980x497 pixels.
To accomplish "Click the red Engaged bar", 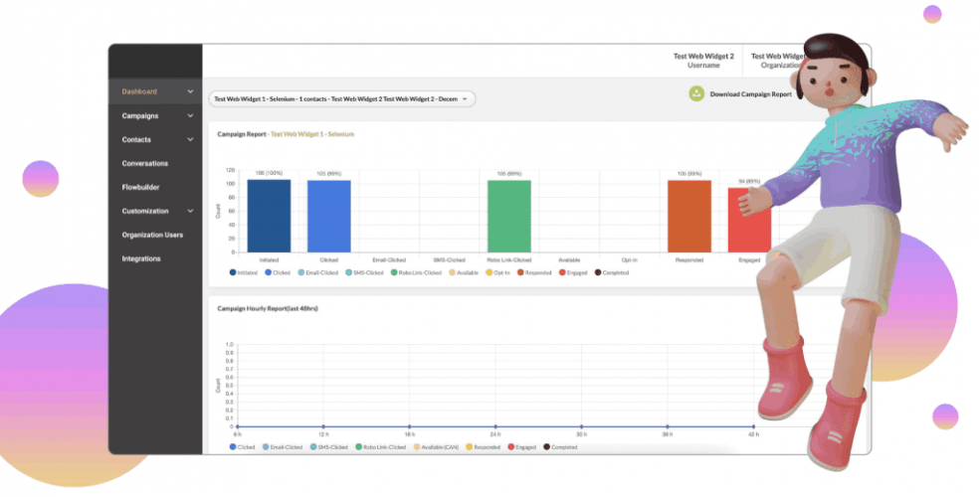I will (x=747, y=221).
